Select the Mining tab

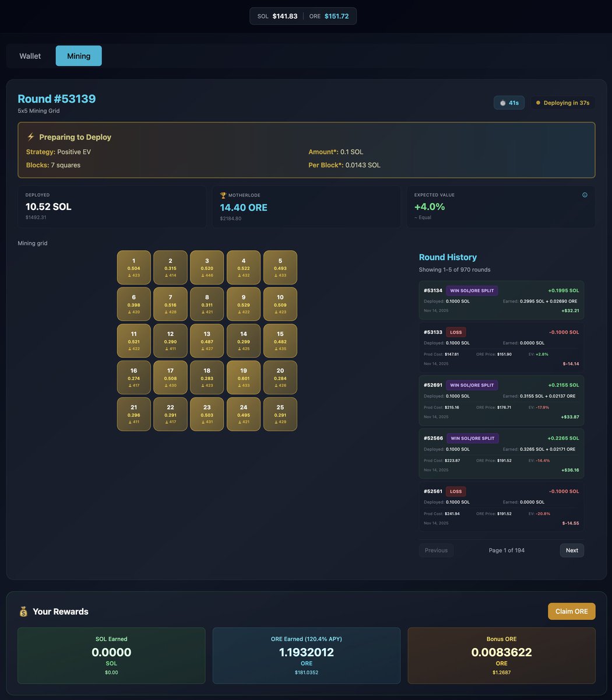pyautogui.click(x=78, y=55)
